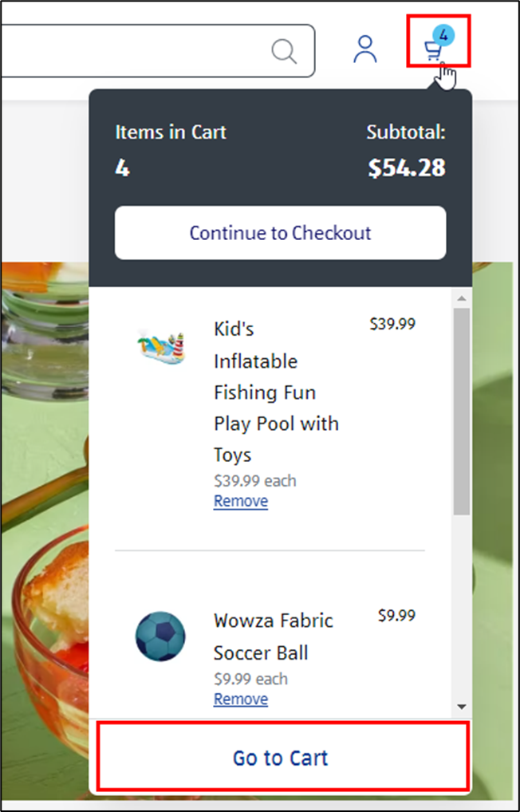
Task: Open the account profile icon
Action: click(364, 49)
